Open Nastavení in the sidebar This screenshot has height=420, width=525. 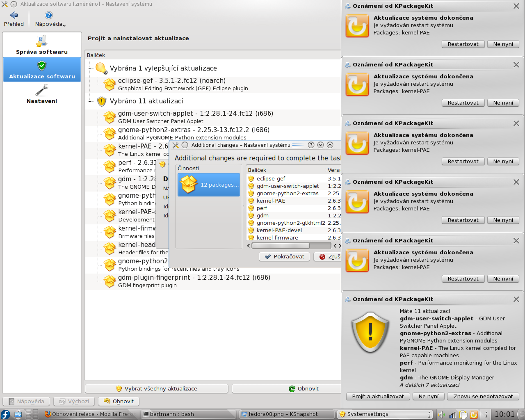pyautogui.click(x=42, y=94)
